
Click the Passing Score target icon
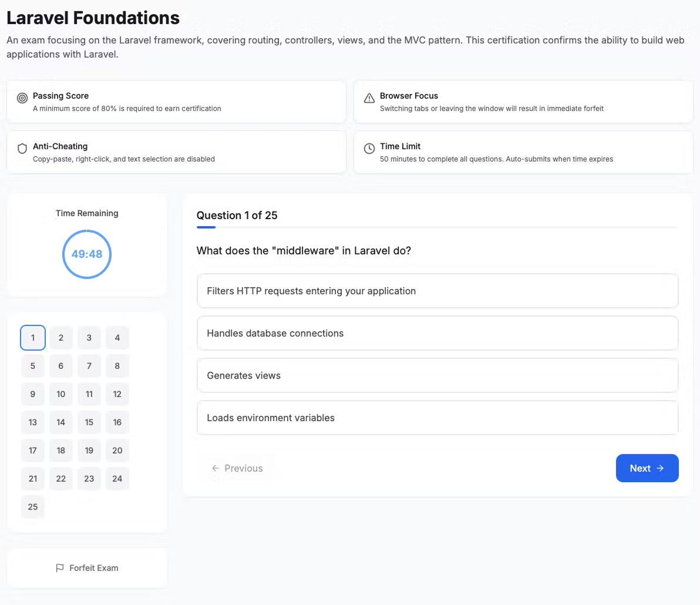22,98
